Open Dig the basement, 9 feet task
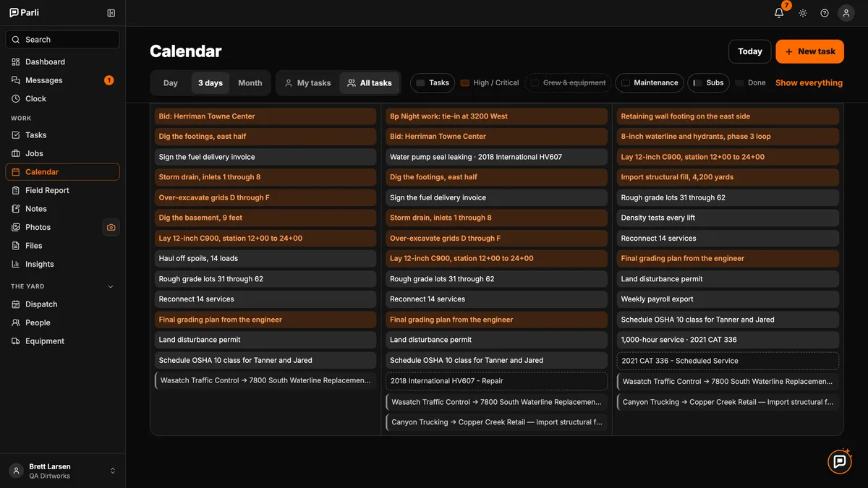Screen dimensions: 868x488 (x=265, y=218)
